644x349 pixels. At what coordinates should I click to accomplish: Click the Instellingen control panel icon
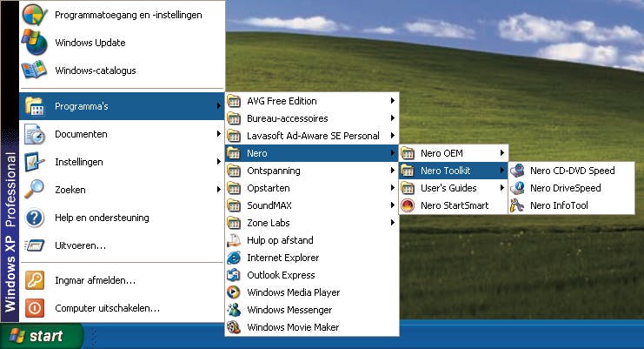pos(35,162)
